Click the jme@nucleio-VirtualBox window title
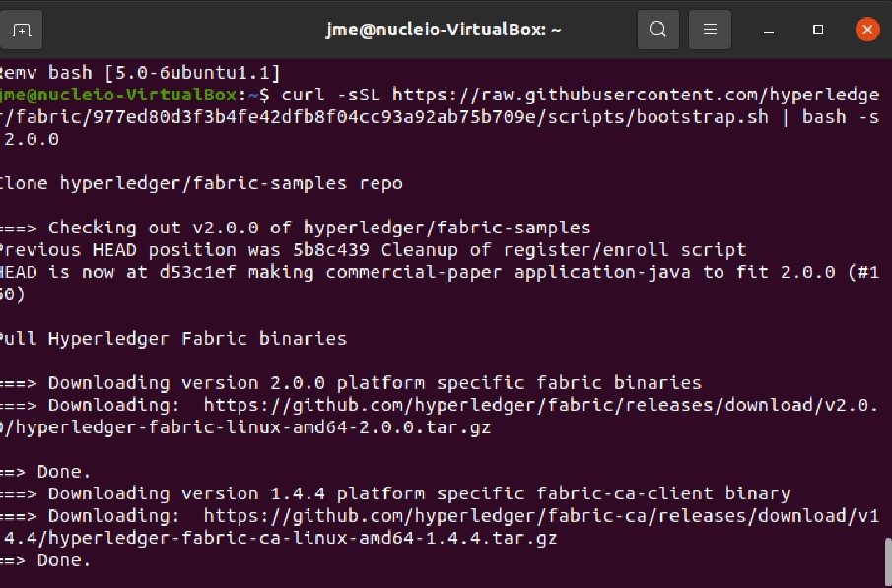892x588 pixels. click(x=444, y=30)
